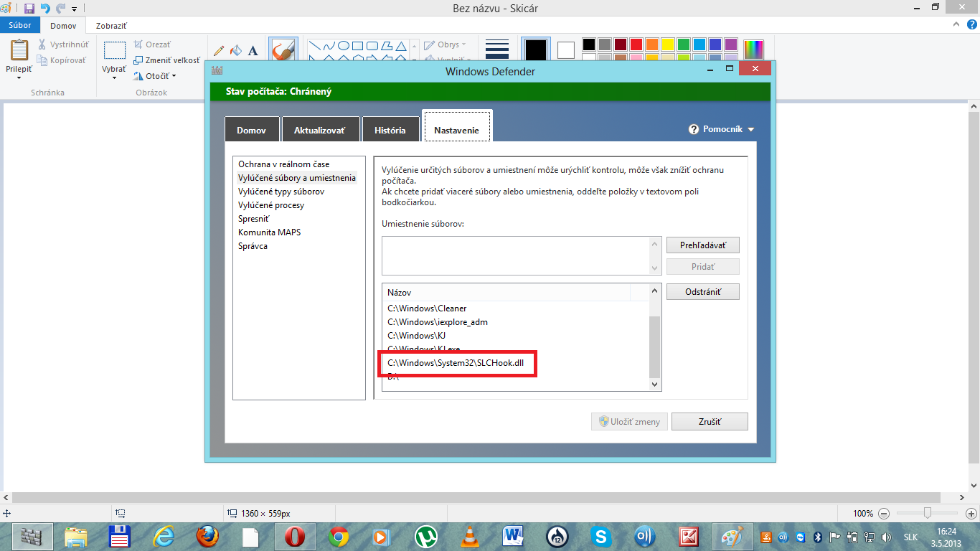Expand the Pomocník help dropdown
Image resolution: width=980 pixels, height=551 pixels.
click(722, 130)
